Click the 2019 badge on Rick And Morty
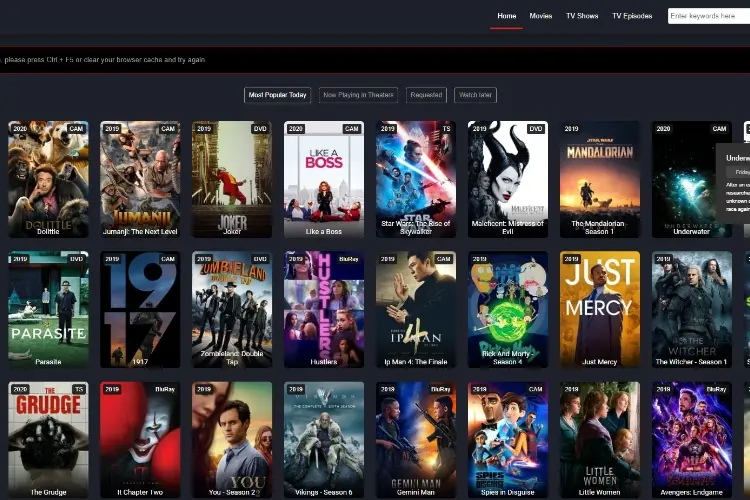750x500 pixels. pos(479,259)
